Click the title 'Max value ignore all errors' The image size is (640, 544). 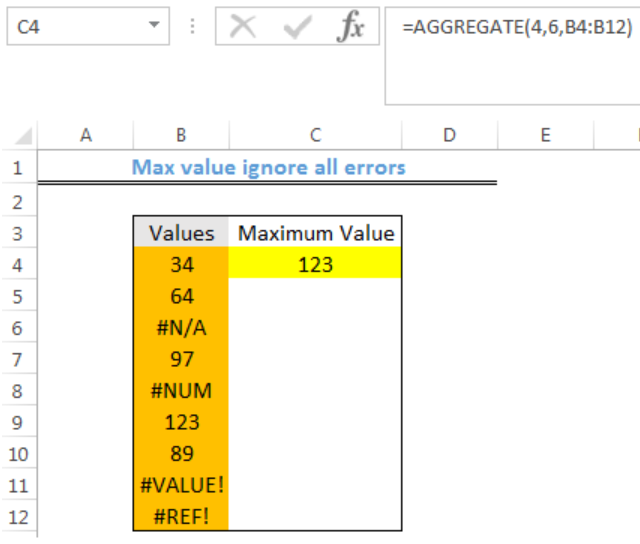pyautogui.click(x=269, y=167)
